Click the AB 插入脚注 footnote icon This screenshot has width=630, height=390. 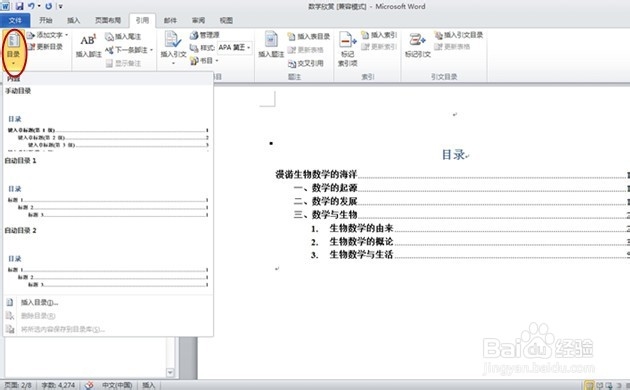[x=88, y=41]
